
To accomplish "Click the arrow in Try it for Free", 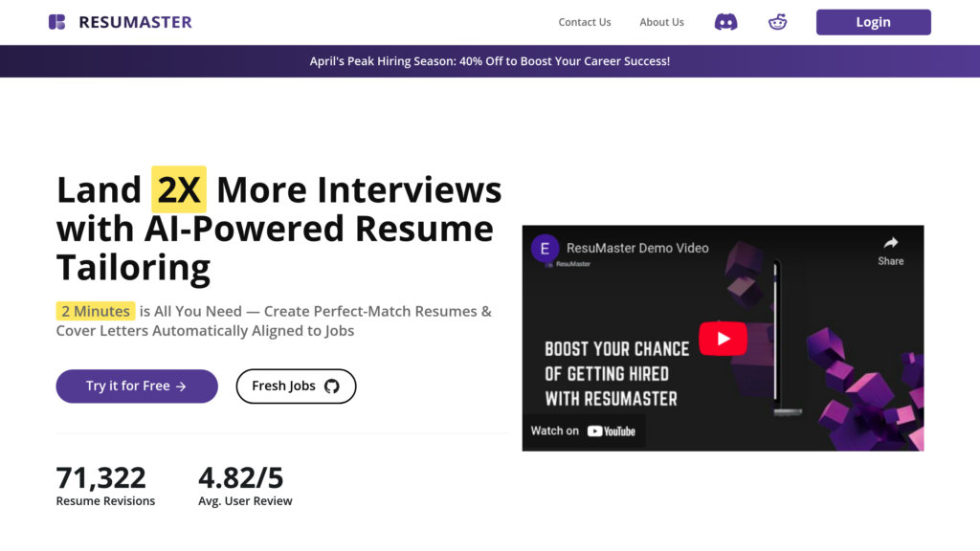I will coord(181,386).
